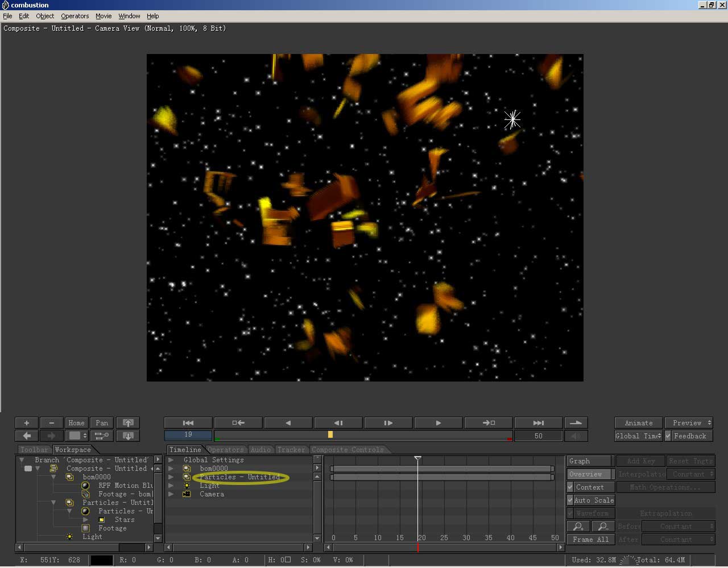The image size is (728, 568).
Task: Click the Camera icon in timeline list
Action: point(187,494)
